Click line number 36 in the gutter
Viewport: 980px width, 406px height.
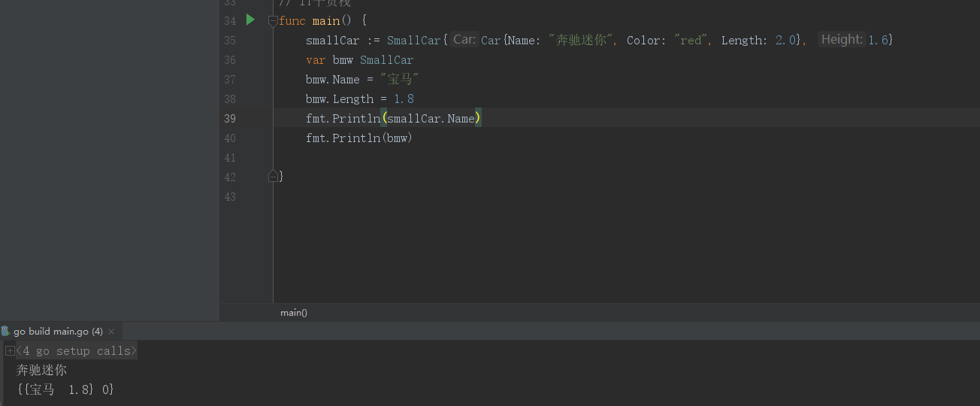tap(230, 60)
